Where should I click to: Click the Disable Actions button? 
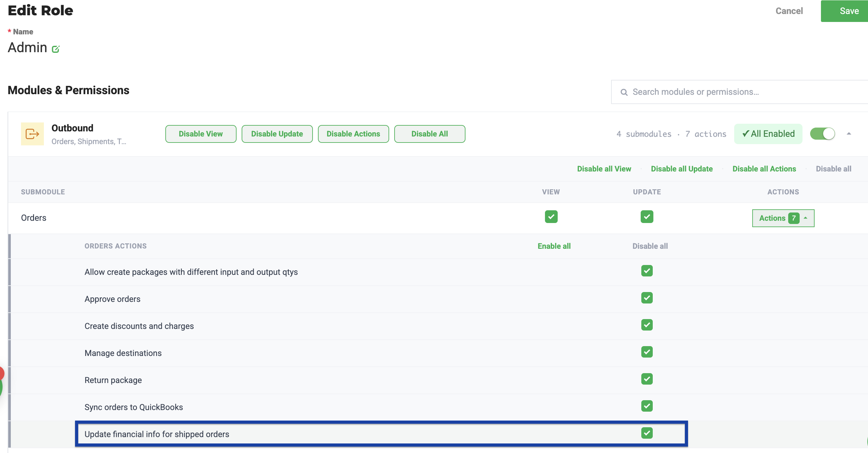pyautogui.click(x=353, y=134)
